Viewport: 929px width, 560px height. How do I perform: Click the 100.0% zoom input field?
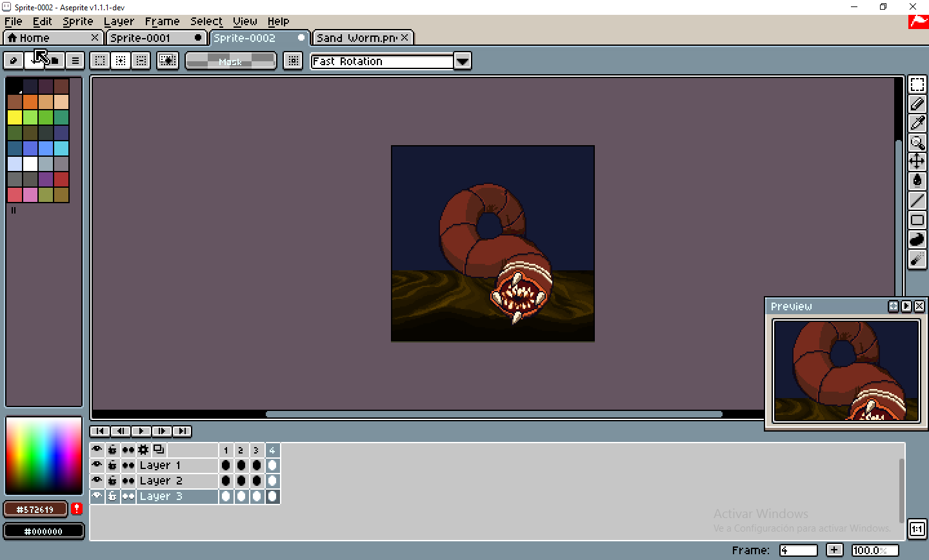(x=875, y=550)
